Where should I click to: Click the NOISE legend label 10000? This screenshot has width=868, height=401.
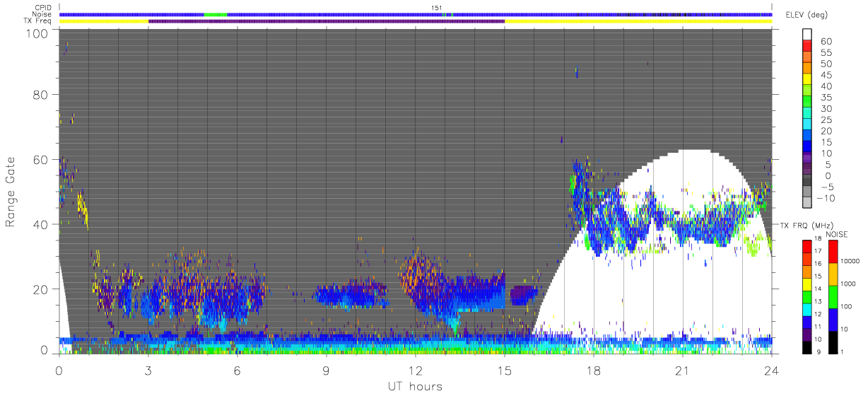pyautogui.click(x=850, y=261)
